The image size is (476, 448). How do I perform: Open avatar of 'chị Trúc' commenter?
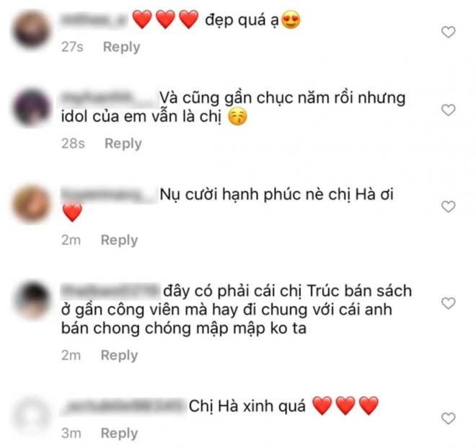[32, 301]
